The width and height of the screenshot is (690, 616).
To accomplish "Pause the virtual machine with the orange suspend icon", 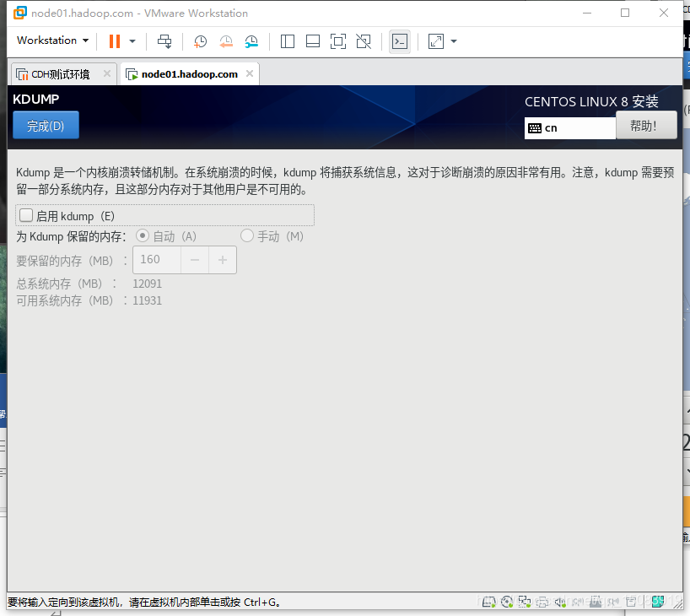I will (115, 41).
